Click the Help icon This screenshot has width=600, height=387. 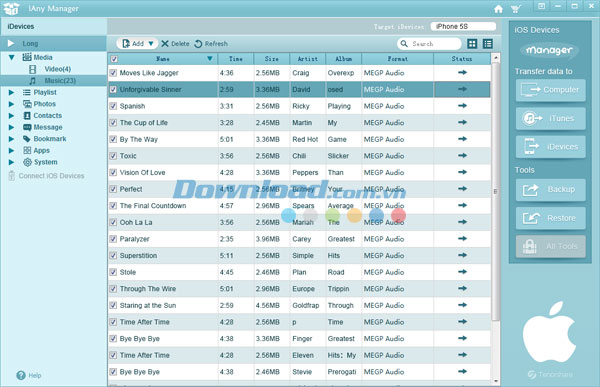coord(21,376)
